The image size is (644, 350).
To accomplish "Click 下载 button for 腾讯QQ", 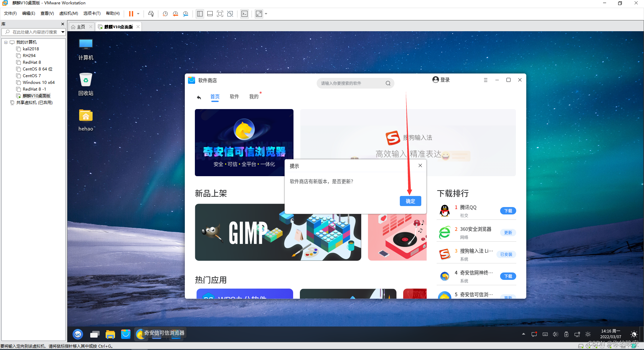I will click(x=508, y=211).
